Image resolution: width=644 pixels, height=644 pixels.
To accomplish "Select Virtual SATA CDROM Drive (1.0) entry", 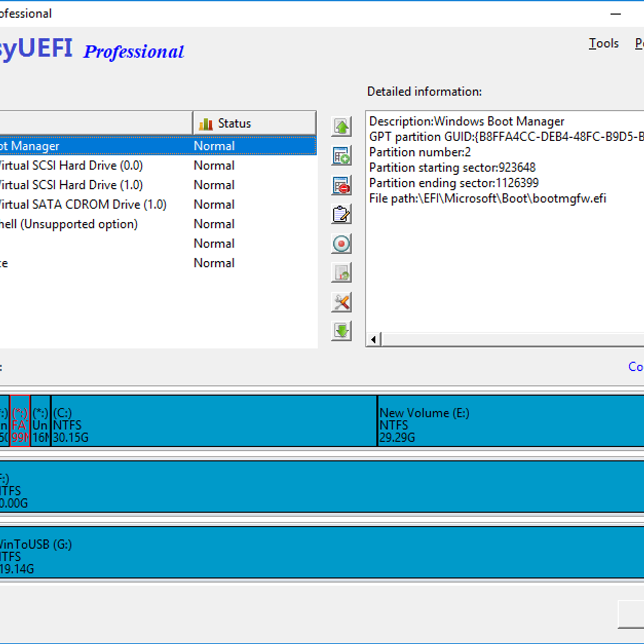I will [x=158, y=204].
